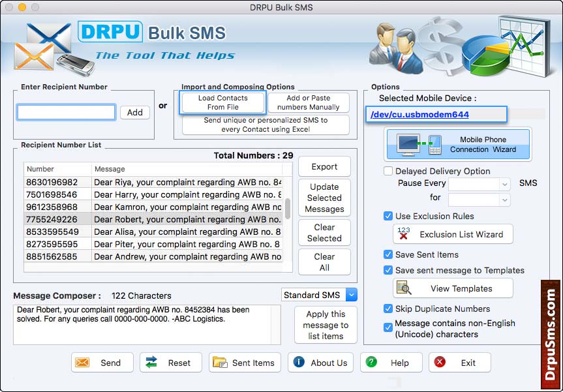Click the Clear All button

pyautogui.click(x=324, y=262)
